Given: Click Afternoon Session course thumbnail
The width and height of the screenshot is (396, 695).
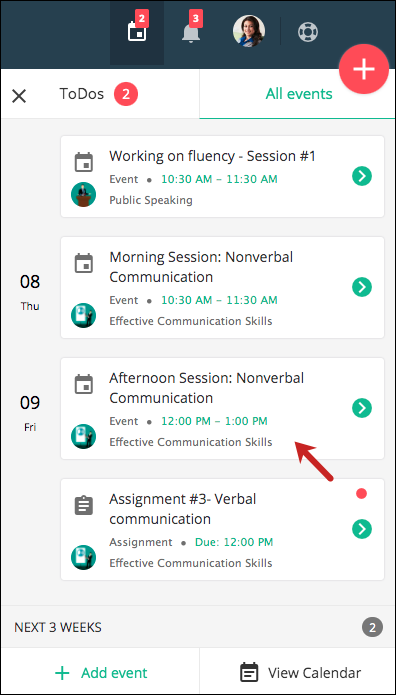Looking at the screenshot, I should [x=83, y=437].
